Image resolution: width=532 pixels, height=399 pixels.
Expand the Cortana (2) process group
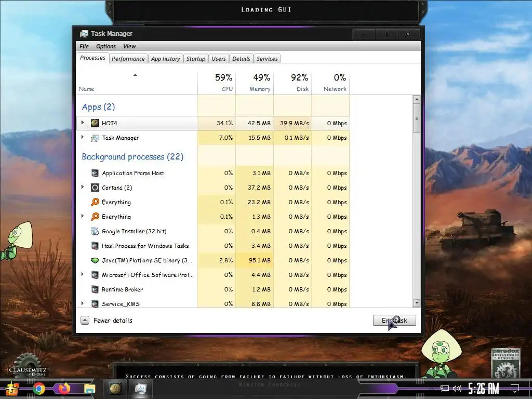click(83, 187)
